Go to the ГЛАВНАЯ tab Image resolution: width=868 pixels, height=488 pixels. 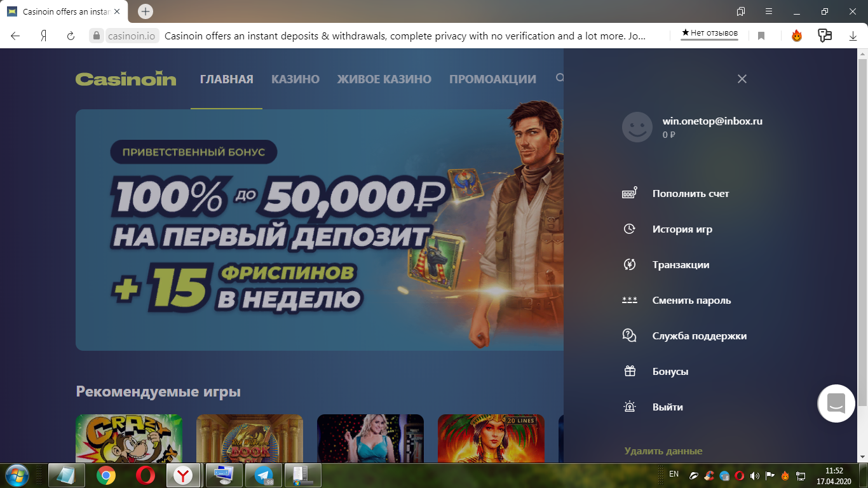(227, 79)
